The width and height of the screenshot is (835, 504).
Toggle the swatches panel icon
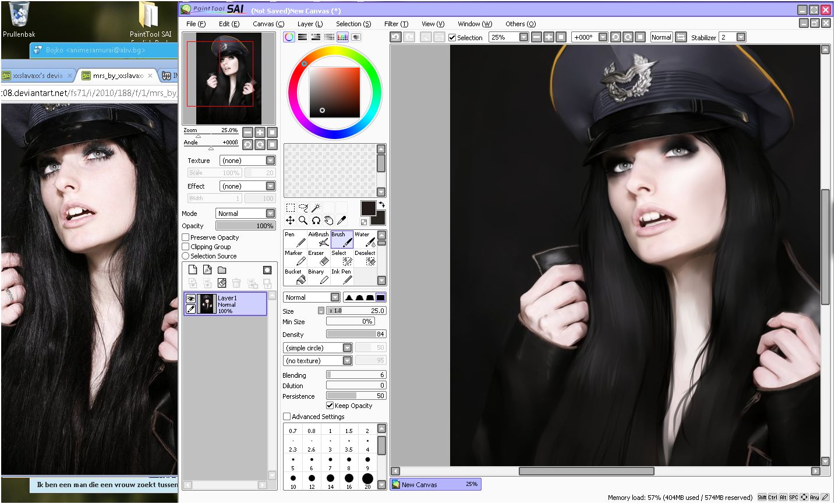342,37
